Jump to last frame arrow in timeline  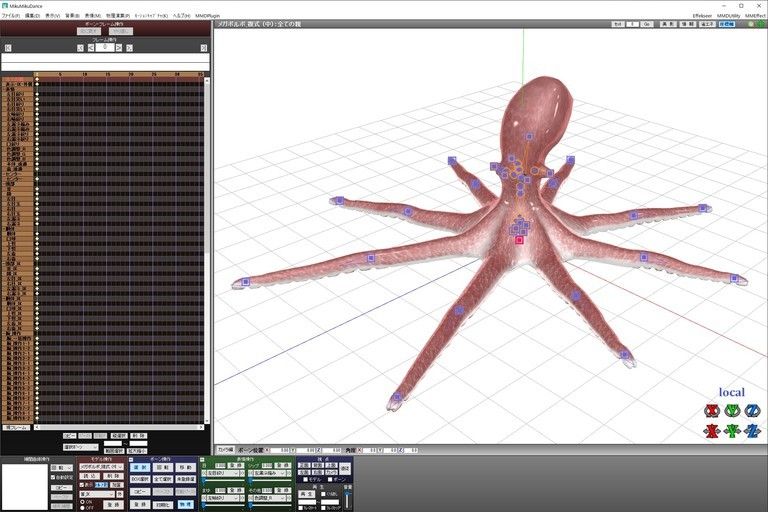pyautogui.click(x=204, y=48)
